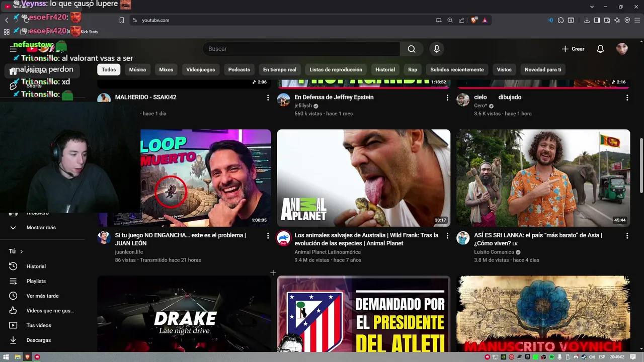Click the share page icon
This screenshot has height=362, width=644.
pos(461,20)
